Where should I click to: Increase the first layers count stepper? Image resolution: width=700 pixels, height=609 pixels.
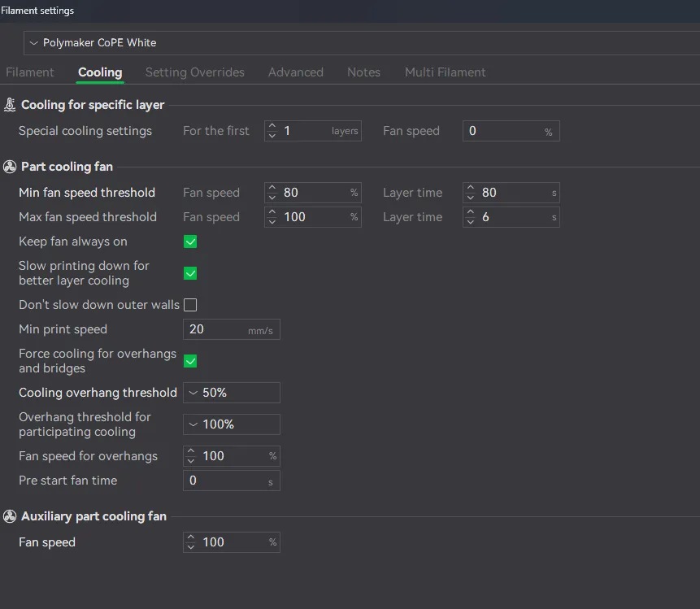tap(272, 126)
